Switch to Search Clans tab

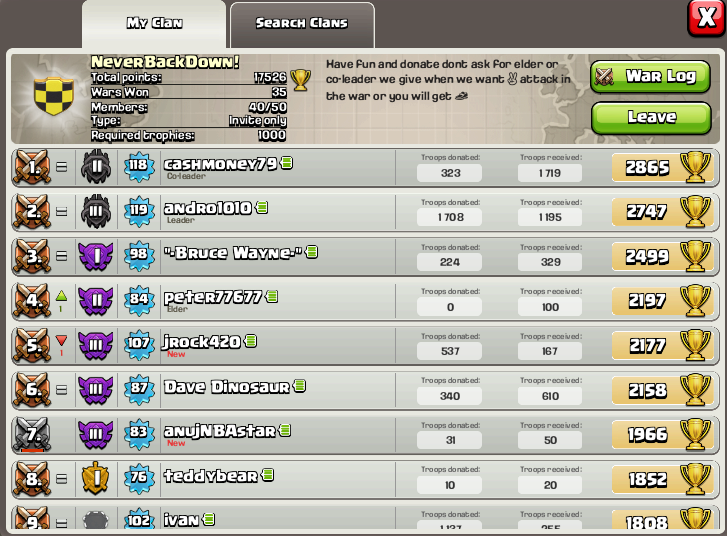click(x=302, y=23)
